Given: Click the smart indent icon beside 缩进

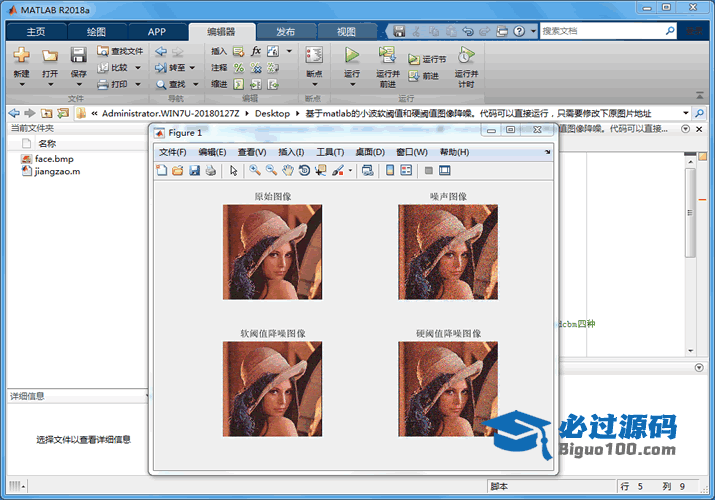Looking at the screenshot, I should [x=238, y=84].
